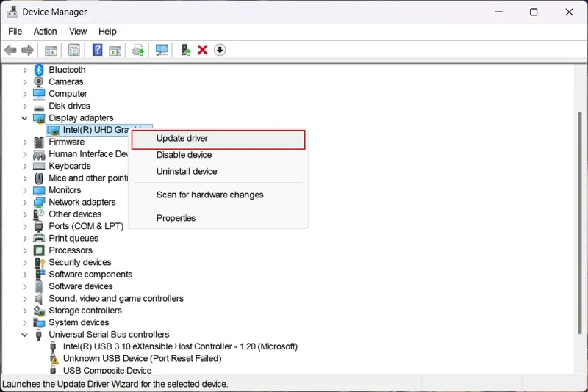Expand Sound, video and game controllers
The width and height of the screenshot is (588, 392).
point(25,299)
